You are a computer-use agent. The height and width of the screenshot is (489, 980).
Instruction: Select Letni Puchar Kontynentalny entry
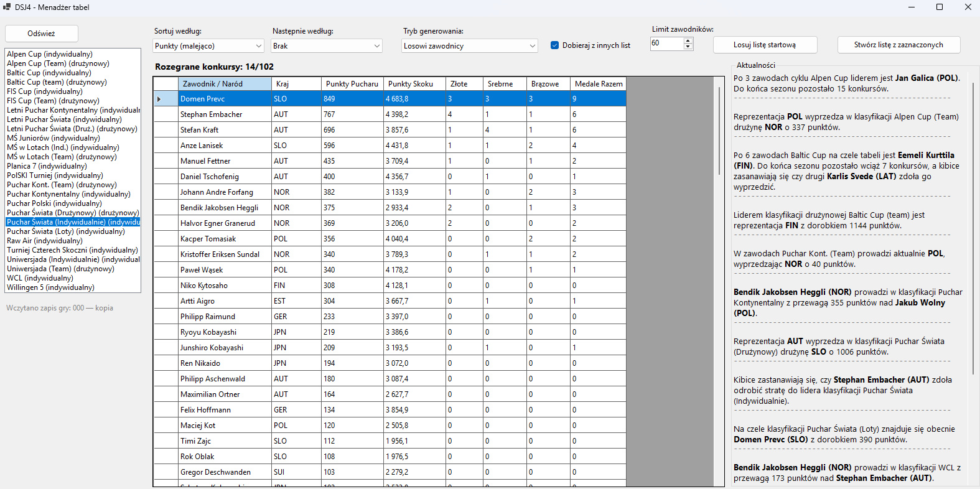pyautogui.click(x=73, y=110)
